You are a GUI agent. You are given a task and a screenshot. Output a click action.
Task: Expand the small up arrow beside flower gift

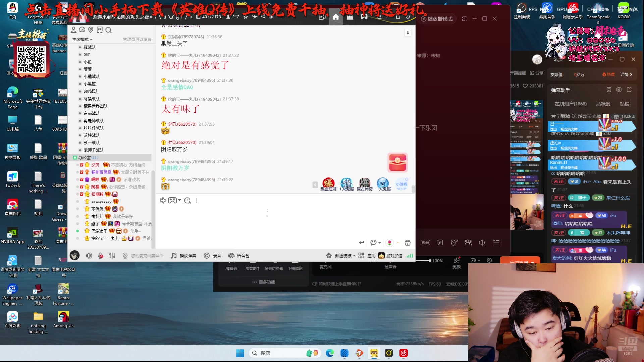[x=398, y=243]
